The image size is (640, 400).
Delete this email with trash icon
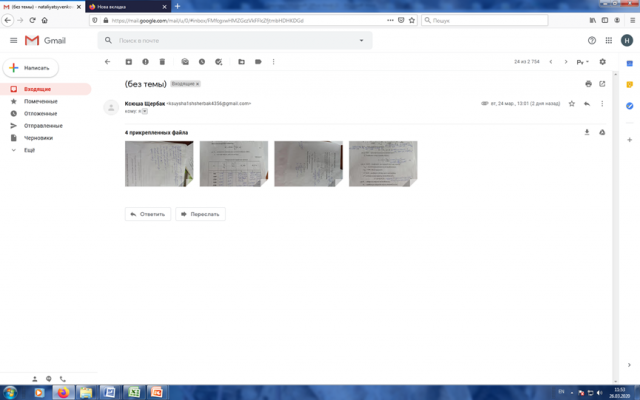(x=162, y=62)
